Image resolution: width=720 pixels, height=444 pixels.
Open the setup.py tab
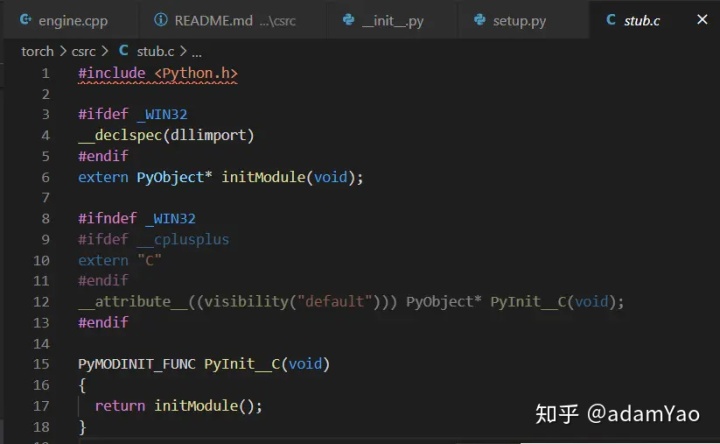[x=523, y=20]
